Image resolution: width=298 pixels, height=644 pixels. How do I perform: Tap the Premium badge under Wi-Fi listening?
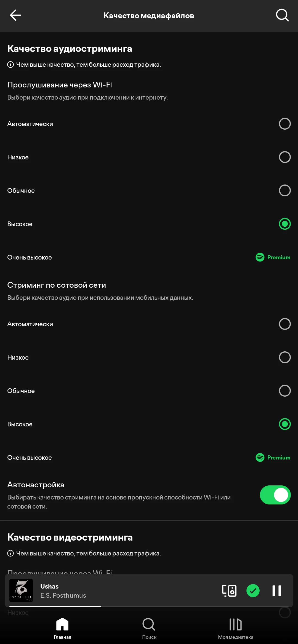click(x=273, y=257)
